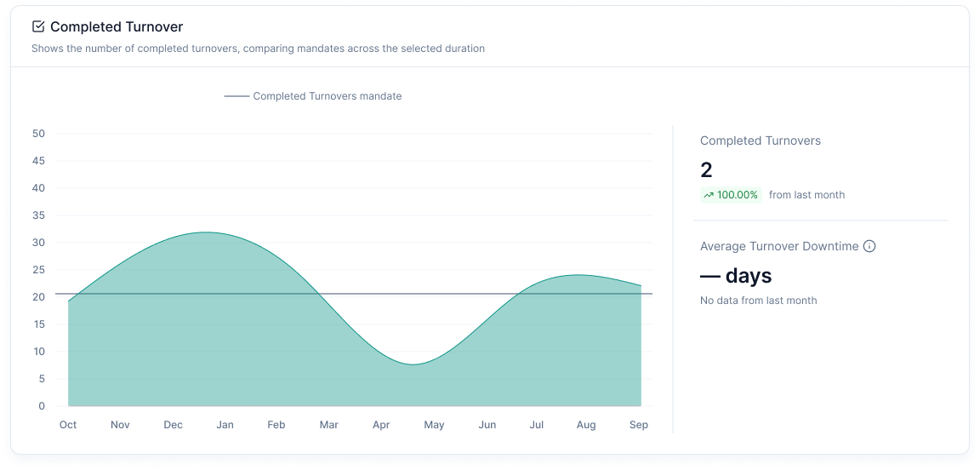Click the legend line marker for Completed Turnovers mandate
This screenshot has width=980, height=470.
[x=236, y=96]
